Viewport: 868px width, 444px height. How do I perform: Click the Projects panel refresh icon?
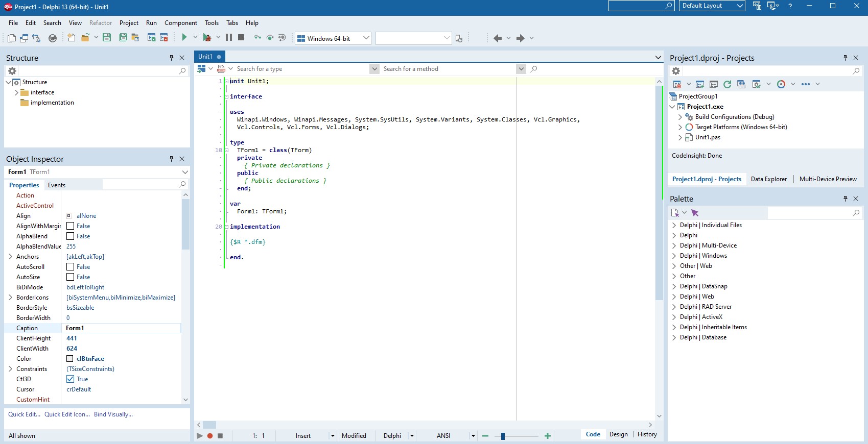tap(728, 84)
